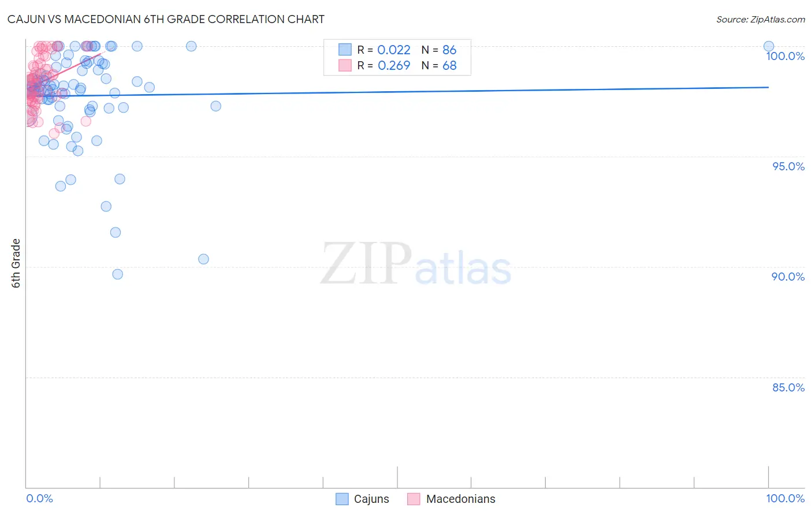812x515 pixels.
Task: Click the blue swatch beside R = 0.022
Action: pos(345,50)
